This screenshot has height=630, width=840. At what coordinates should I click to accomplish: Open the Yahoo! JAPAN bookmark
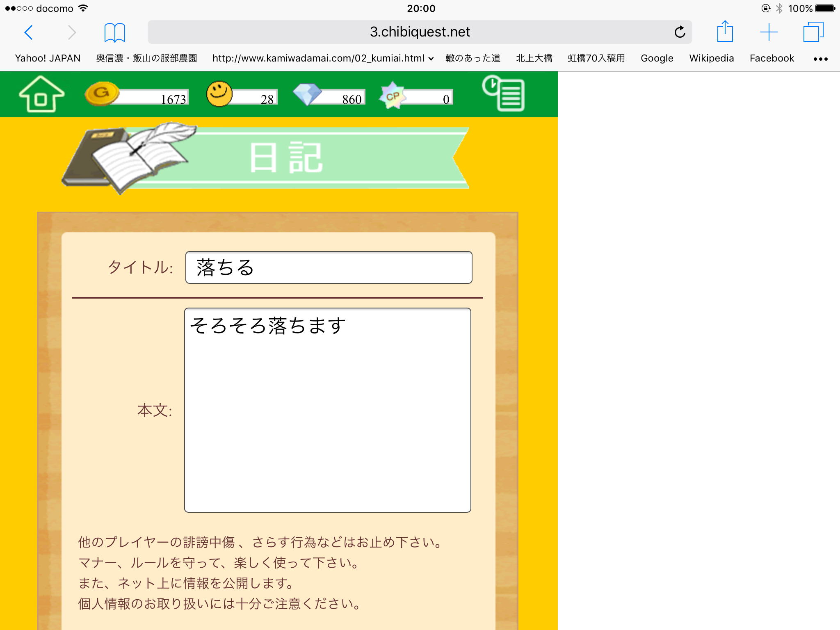48,58
